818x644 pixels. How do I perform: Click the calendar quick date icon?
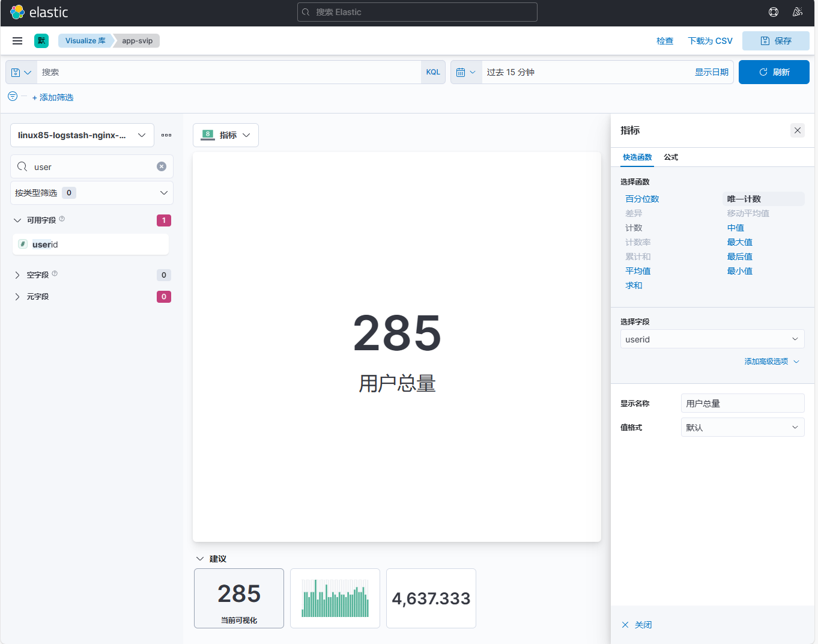pos(466,72)
